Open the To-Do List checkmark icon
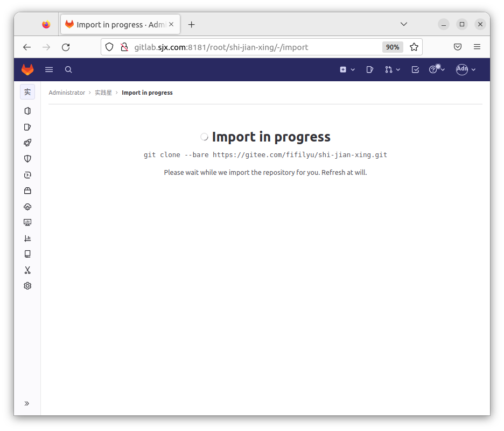The image size is (504, 431). [415, 69]
